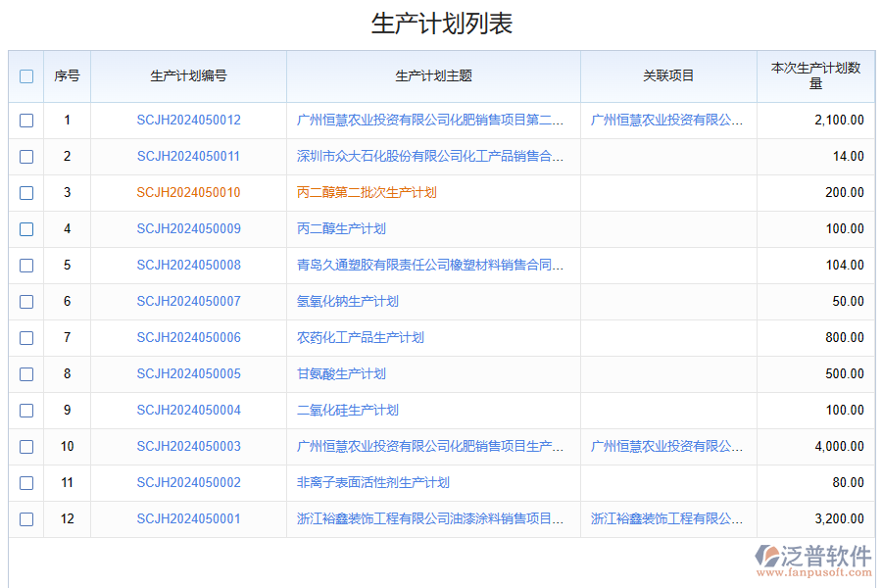Check the checkbox beside 丙二醇第二批次生产计划
Image resolution: width=882 pixels, height=588 pixels.
(25, 192)
